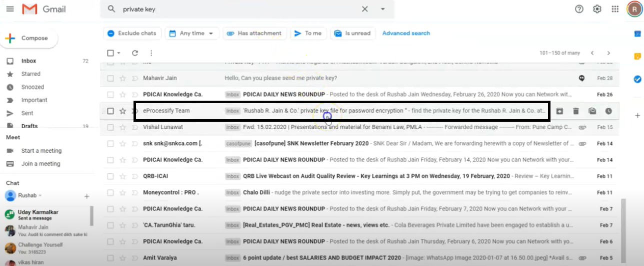Open Google Calendar side panel icon

(x=637, y=34)
